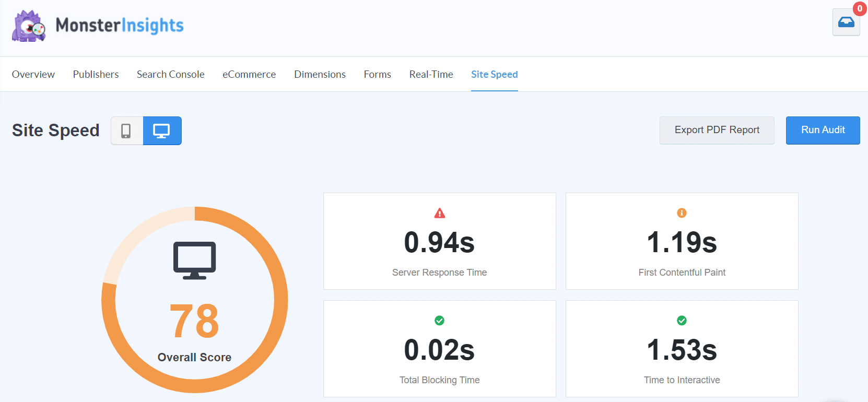Click the red warning triangle icon
868x402 pixels.
tap(440, 213)
